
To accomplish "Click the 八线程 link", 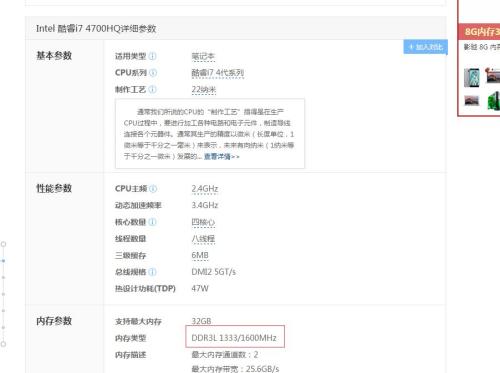I will click(x=203, y=239).
